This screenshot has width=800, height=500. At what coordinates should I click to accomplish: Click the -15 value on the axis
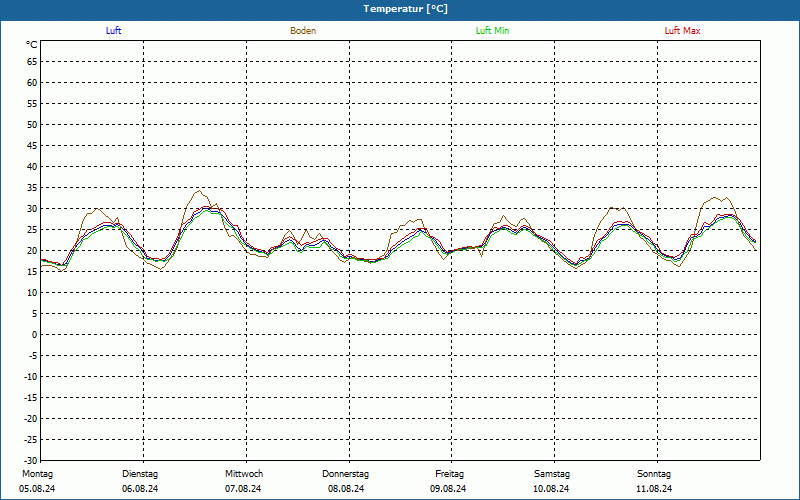click(x=31, y=397)
